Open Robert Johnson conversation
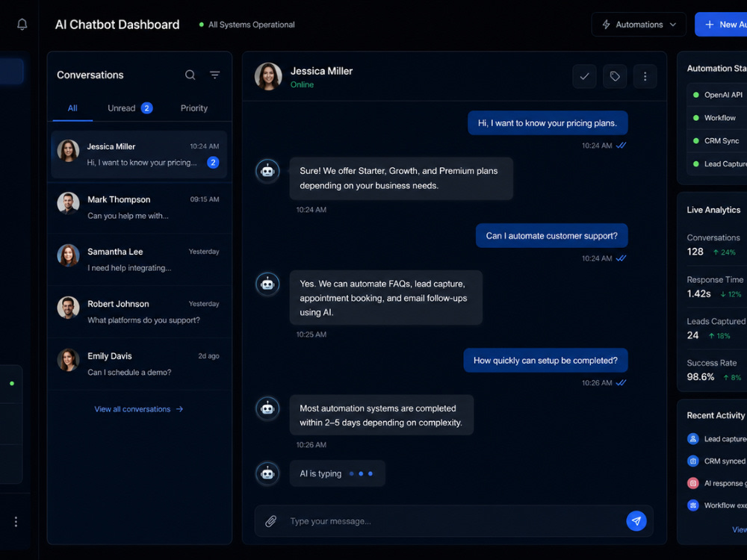This screenshot has height=560, width=747. pos(139,312)
